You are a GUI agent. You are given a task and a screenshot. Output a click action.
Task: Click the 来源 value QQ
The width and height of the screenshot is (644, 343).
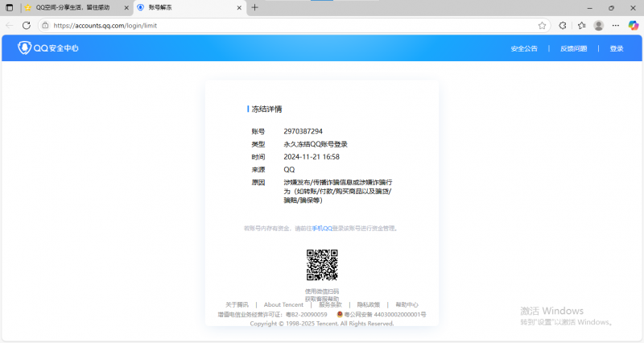click(289, 170)
